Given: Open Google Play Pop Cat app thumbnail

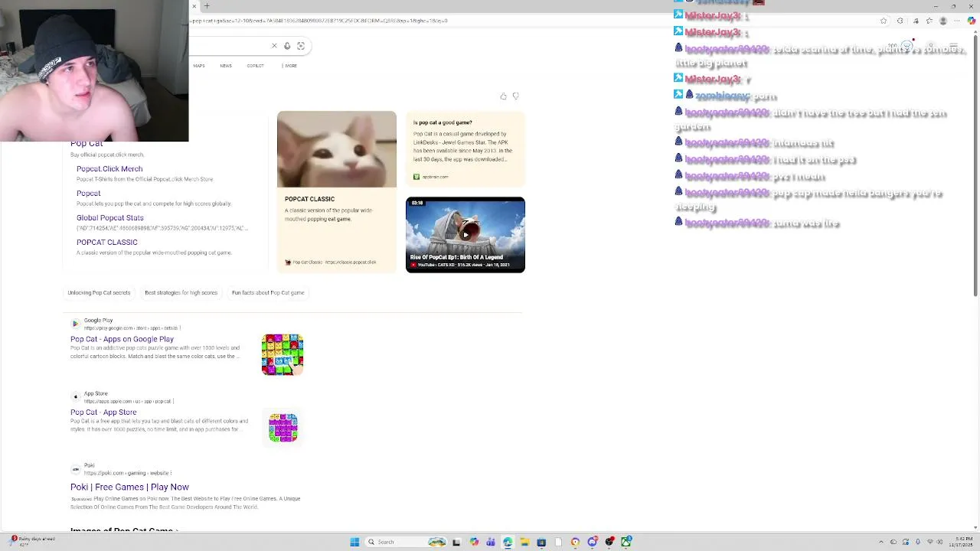Looking at the screenshot, I should point(283,354).
